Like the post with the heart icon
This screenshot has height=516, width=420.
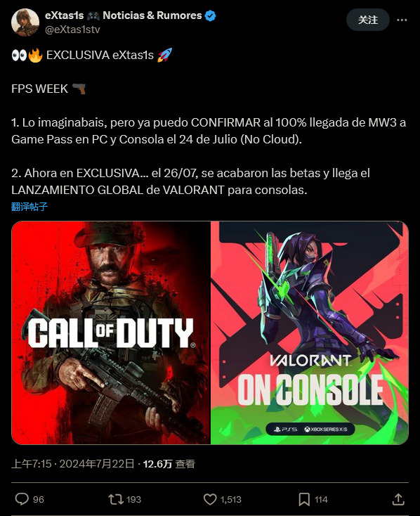(x=210, y=499)
